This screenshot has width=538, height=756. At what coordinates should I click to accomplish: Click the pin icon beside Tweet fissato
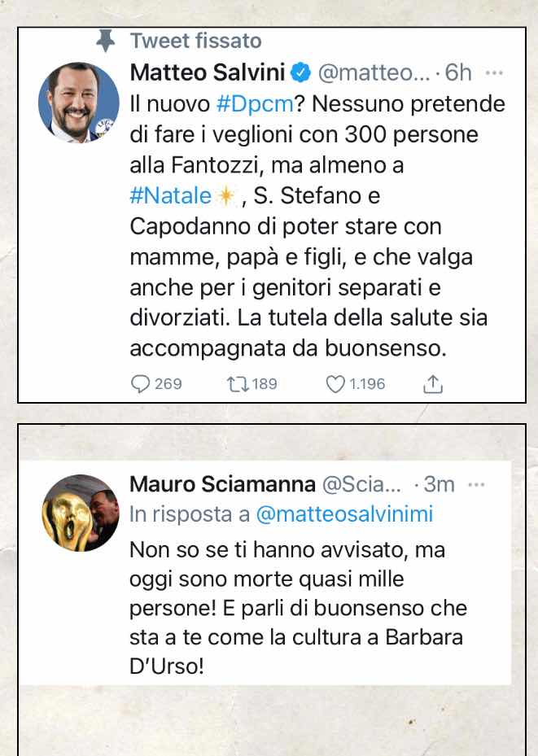(x=106, y=41)
